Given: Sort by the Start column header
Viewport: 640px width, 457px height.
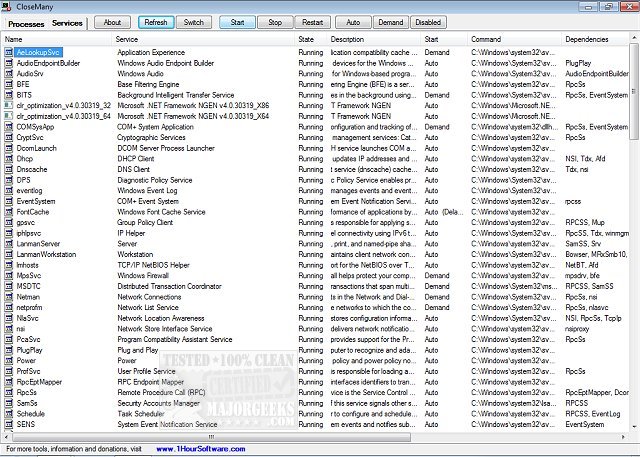Looking at the screenshot, I should pos(444,39).
